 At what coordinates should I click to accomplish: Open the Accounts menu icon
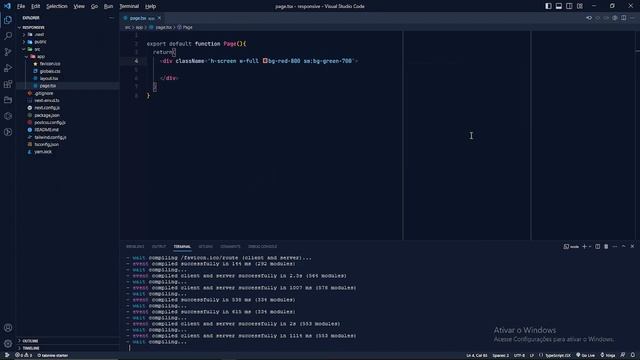tap(8, 328)
